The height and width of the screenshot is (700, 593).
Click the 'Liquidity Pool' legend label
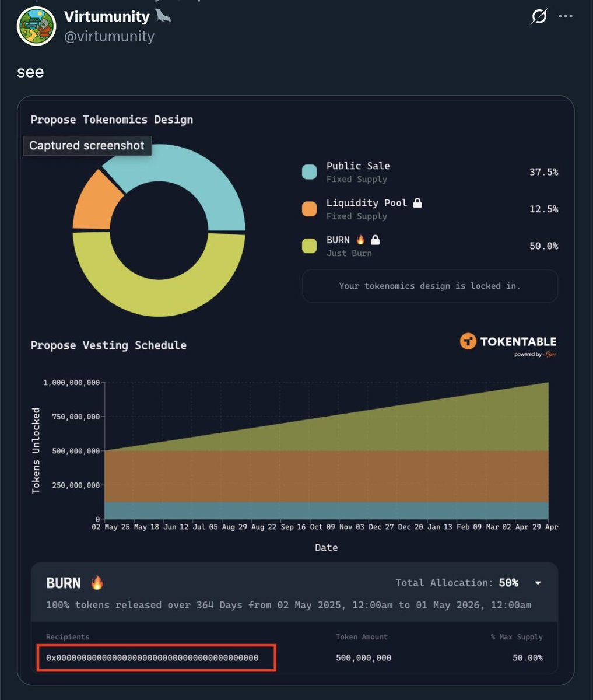pyautogui.click(x=367, y=202)
